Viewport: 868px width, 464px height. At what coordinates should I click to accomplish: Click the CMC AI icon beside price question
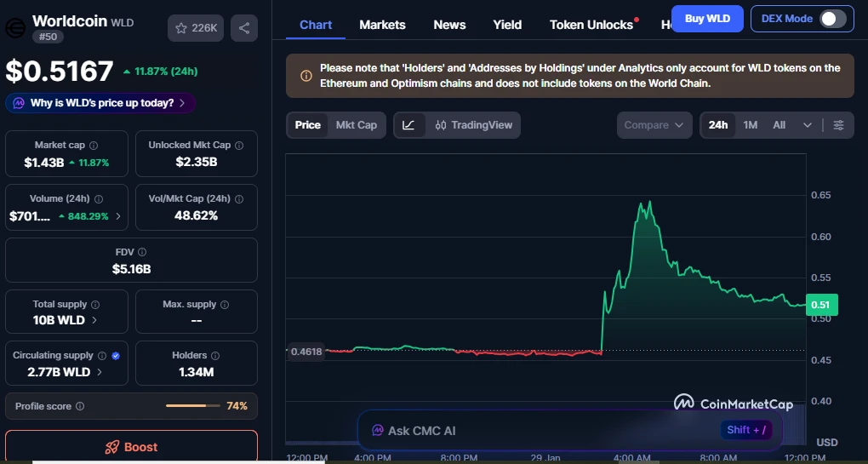(19, 103)
